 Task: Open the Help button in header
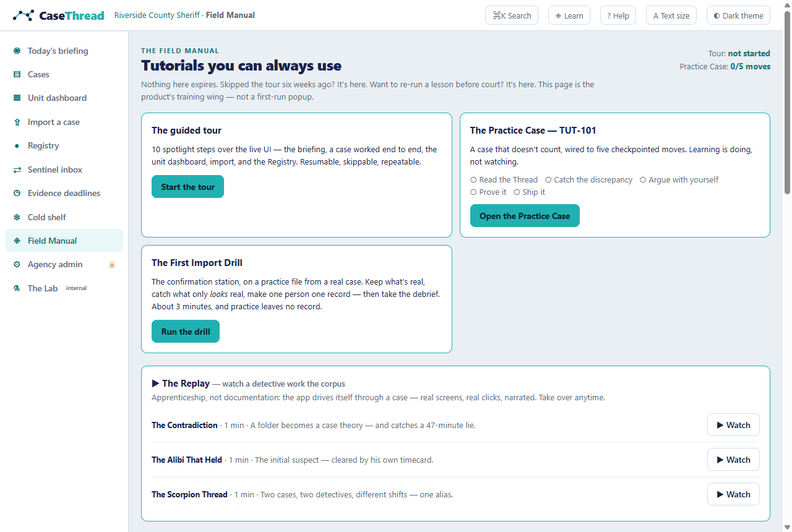coord(618,15)
